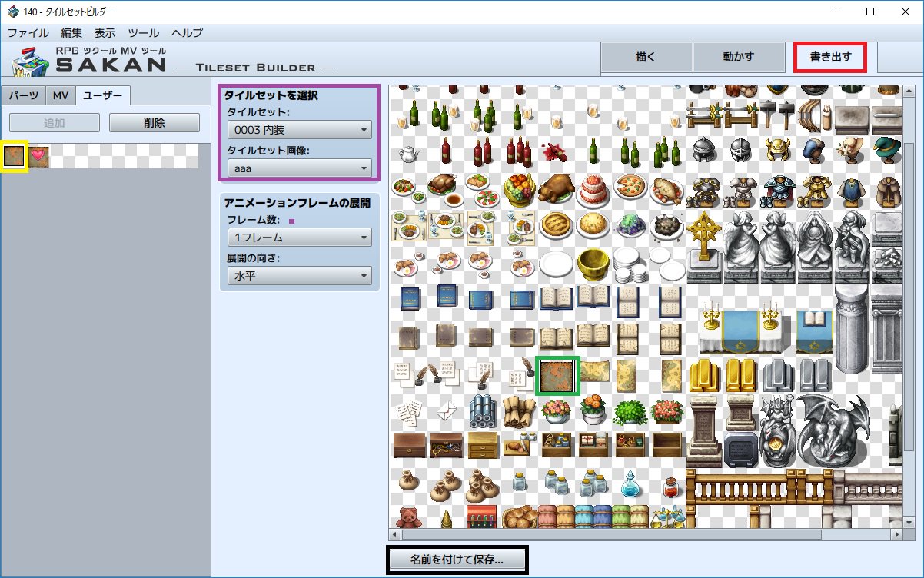Click the vertical scrollbar down arrow

[x=910, y=522]
